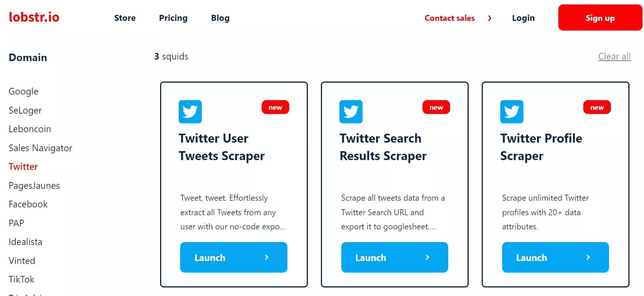Launch the Twitter Profile Scraper

click(555, 257)
